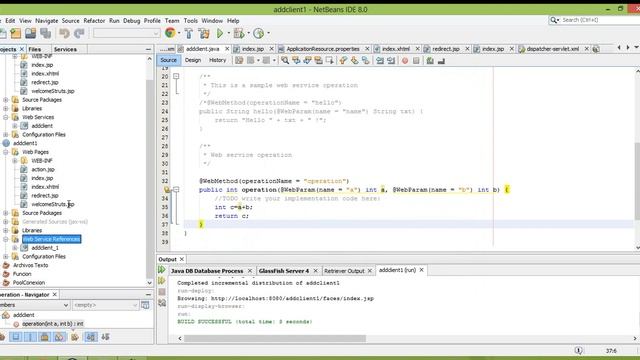Toggle the Navigator view panel icon
This screenshot has width=640, height=360.
145,305
